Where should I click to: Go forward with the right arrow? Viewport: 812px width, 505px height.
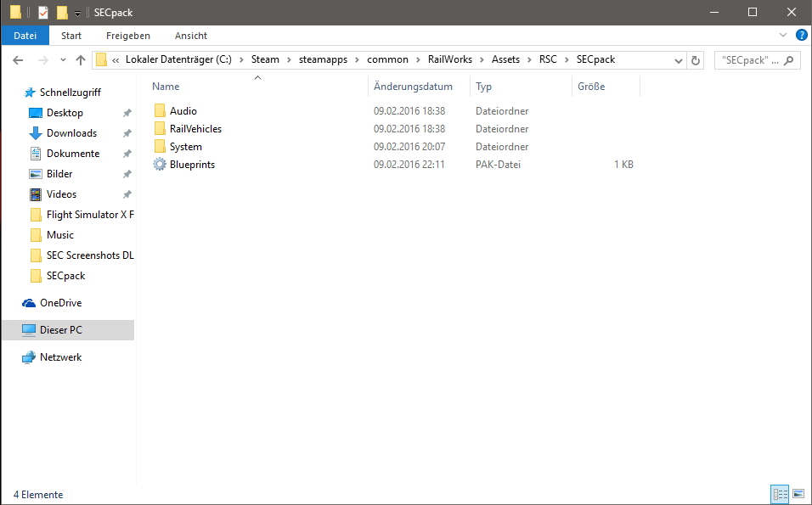43,60
